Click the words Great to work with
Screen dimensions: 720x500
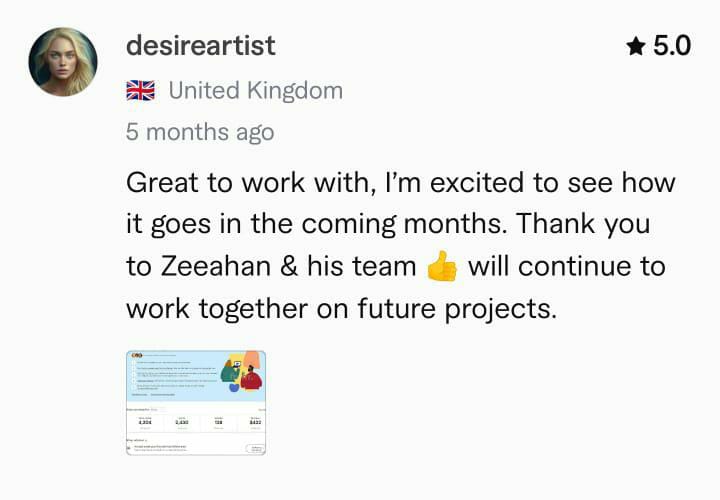point(248,183)
